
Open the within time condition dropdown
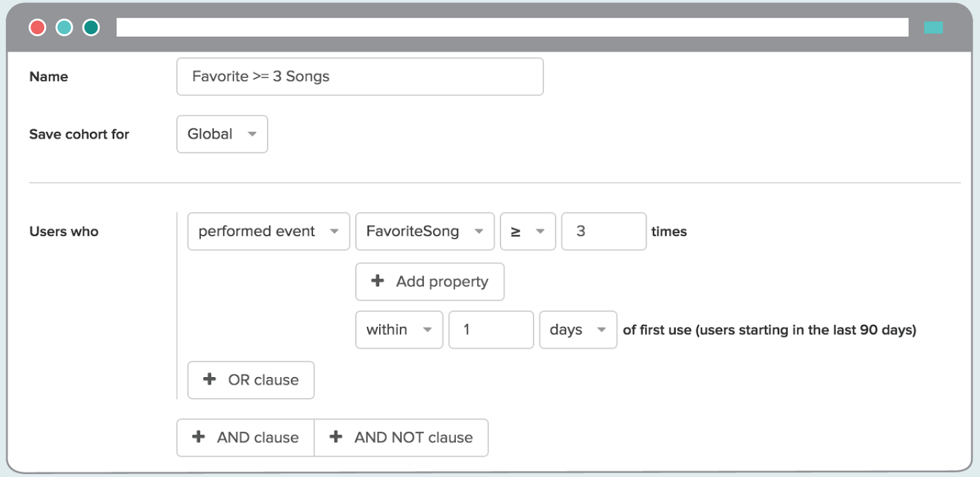coord(399,330)
